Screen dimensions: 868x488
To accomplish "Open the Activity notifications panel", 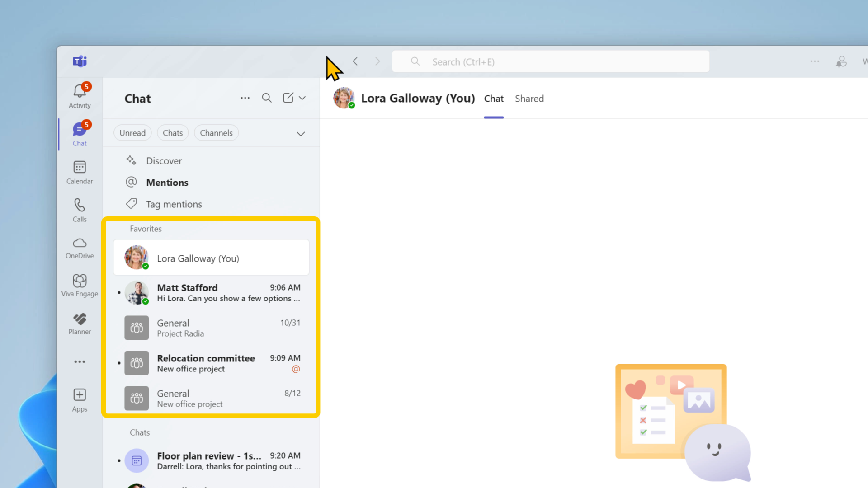I will [79, 95].
